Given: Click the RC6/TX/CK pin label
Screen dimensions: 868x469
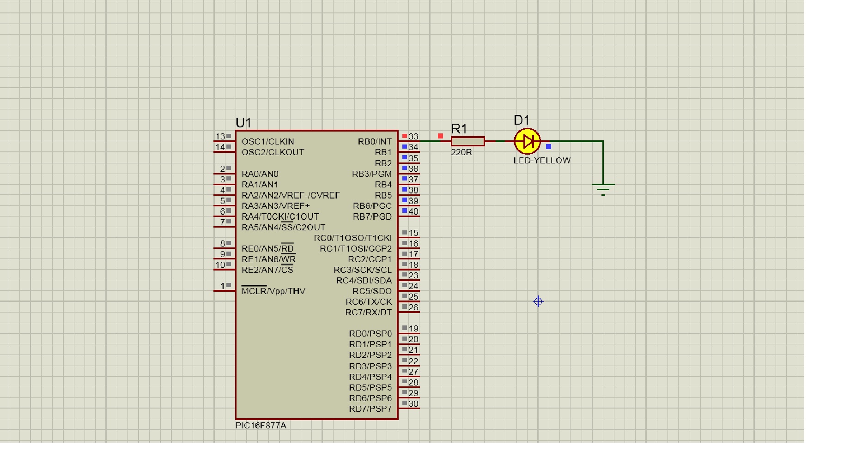Looking at the screenshot, I should click(x=369, y=302).
